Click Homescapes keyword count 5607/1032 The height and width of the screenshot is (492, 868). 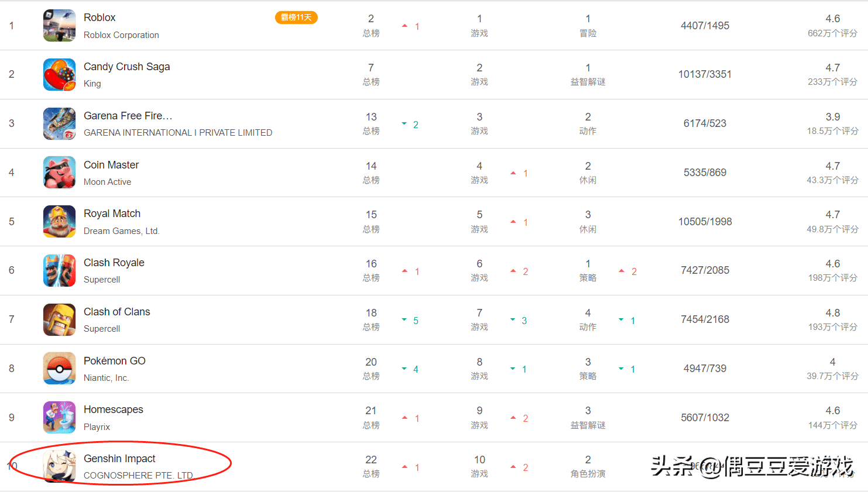pos(705,418)
